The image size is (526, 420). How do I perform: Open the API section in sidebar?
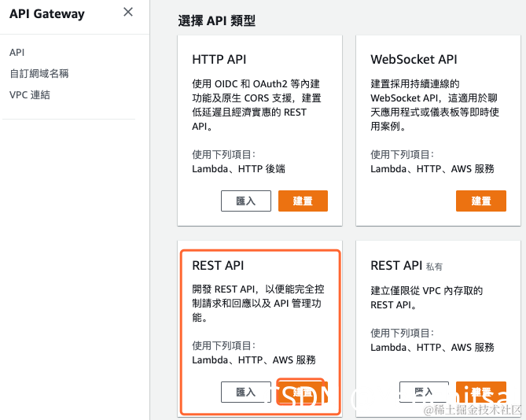click(17, 53)
